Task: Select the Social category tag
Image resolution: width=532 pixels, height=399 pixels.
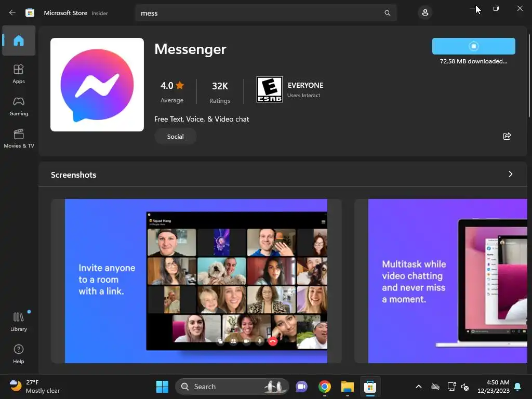Action: pos(176,137)
